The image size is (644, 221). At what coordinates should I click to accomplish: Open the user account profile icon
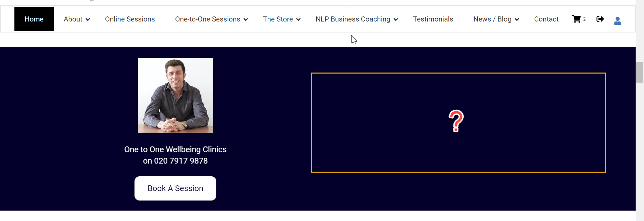click(x=618, y=21)
